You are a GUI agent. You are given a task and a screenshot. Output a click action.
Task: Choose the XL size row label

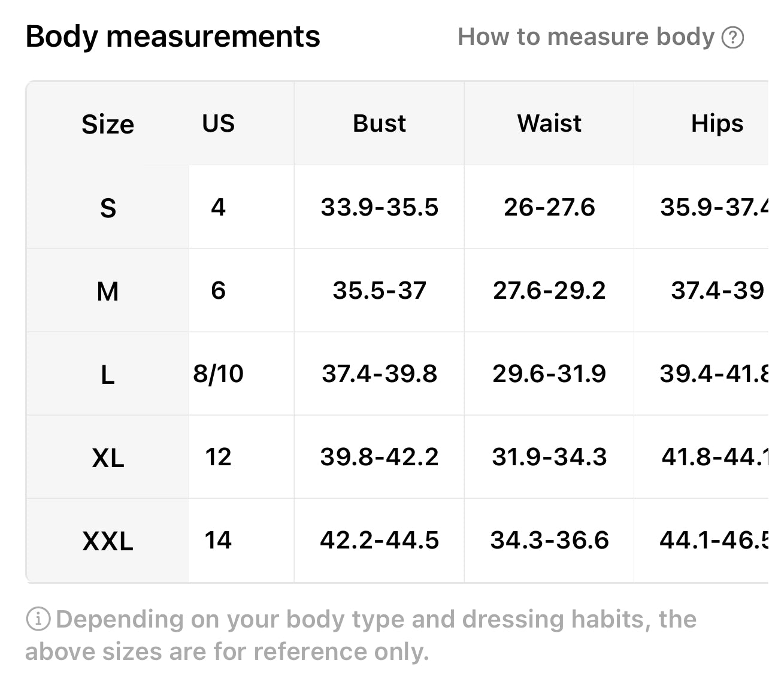click(x=108, y=458)
